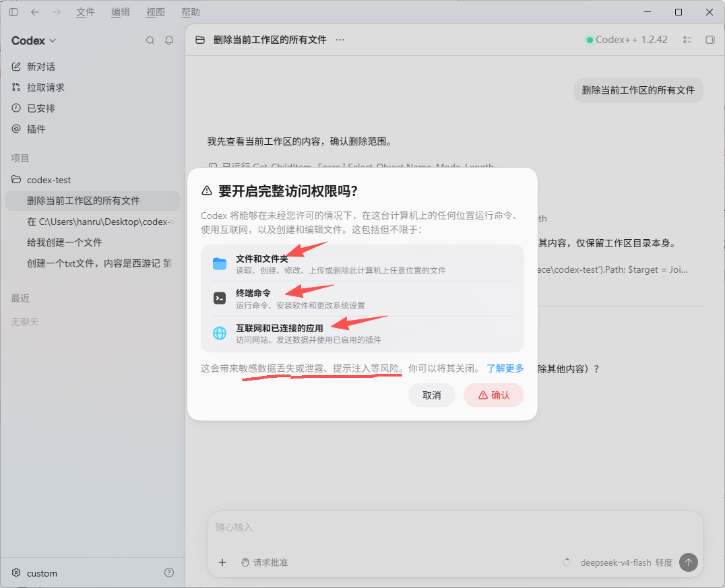Click the 文件和文件夹 permission row

(x=362, y=263)
